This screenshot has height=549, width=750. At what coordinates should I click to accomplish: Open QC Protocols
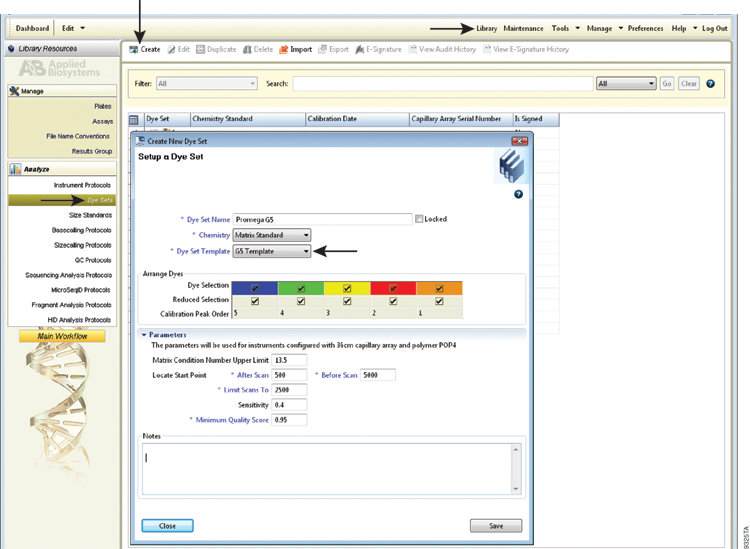click(x=93, y=260)
